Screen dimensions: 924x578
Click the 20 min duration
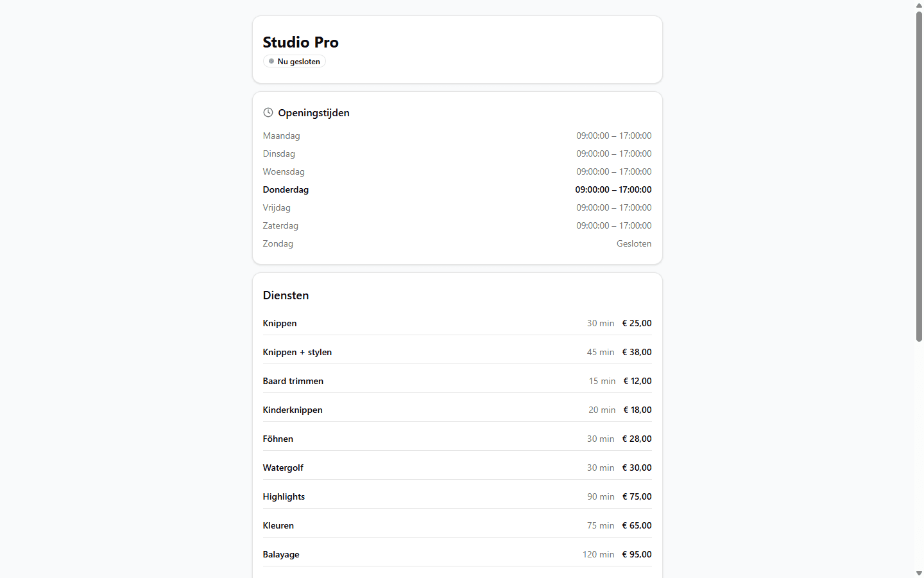pyautogui.click(x=602, y=410)
